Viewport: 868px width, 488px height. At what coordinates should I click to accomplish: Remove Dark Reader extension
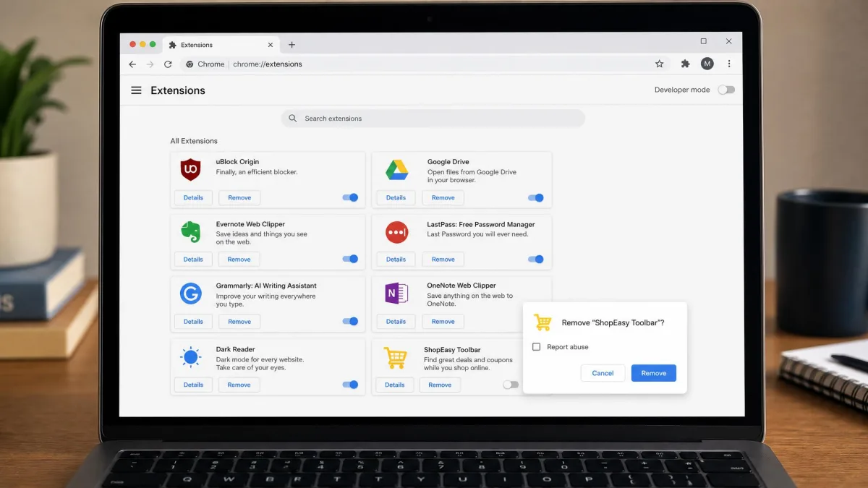239,385
